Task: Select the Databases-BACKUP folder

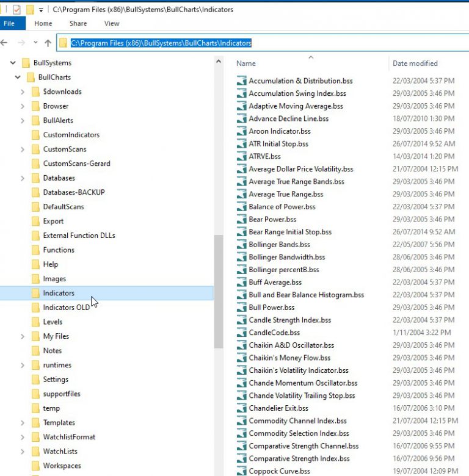Action: click(74, 192)
